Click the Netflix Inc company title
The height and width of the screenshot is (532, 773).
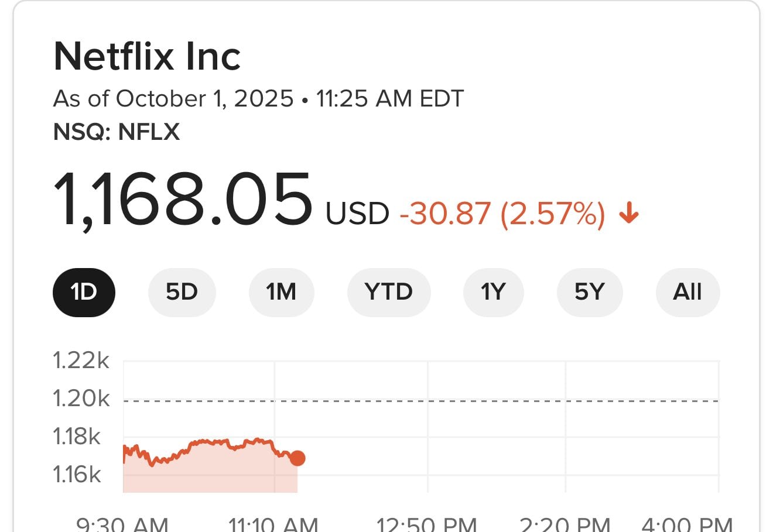click(146, 56)
